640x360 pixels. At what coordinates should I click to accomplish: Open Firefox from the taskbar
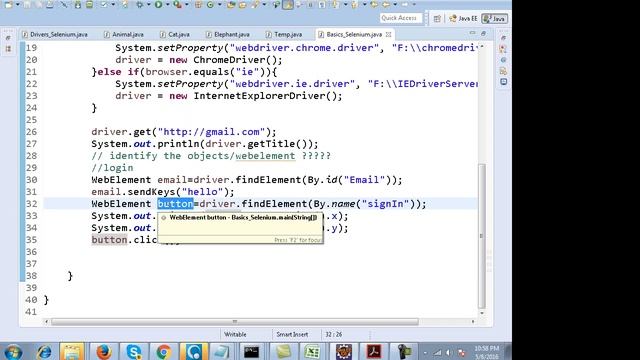click(x=104, y=351)
